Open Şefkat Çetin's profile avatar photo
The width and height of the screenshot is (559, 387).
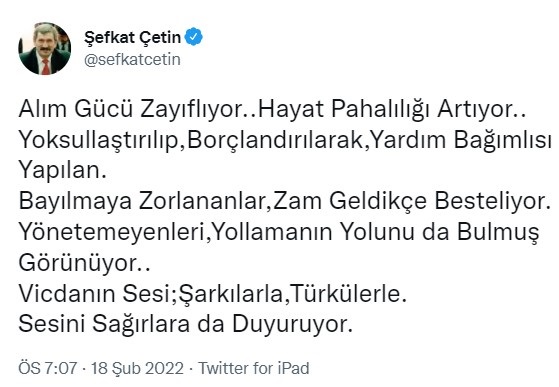45,49
